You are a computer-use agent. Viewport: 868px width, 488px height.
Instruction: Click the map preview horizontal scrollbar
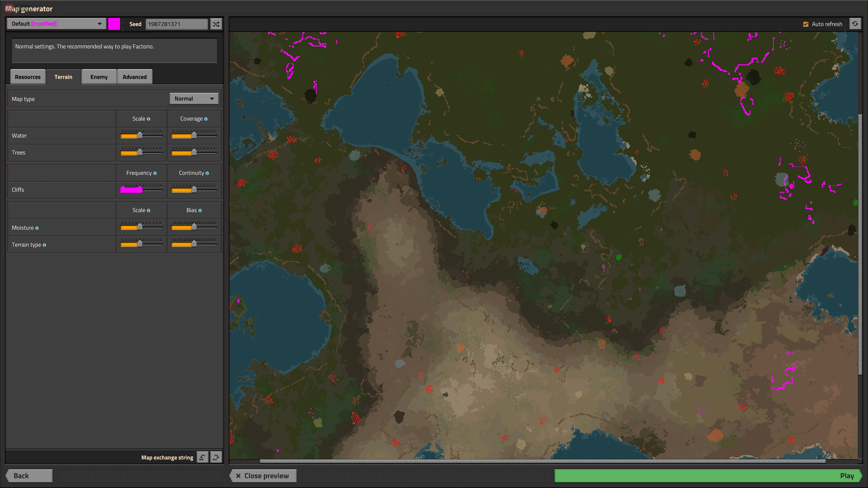(542, 461)
